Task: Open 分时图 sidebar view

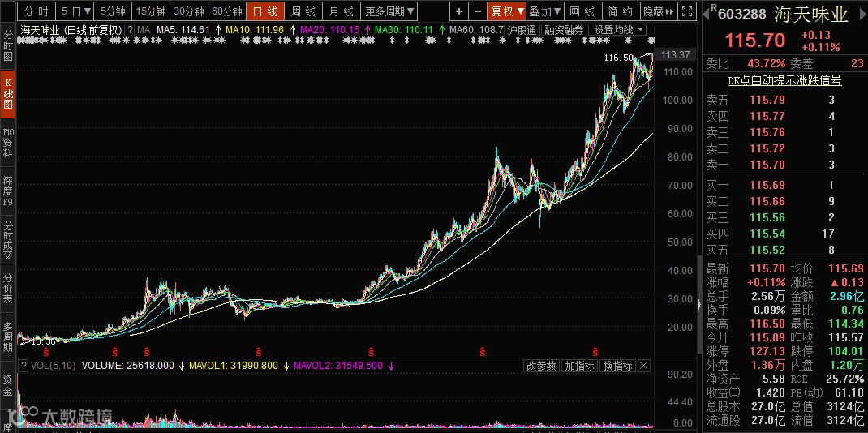Action: click(8, 46)
